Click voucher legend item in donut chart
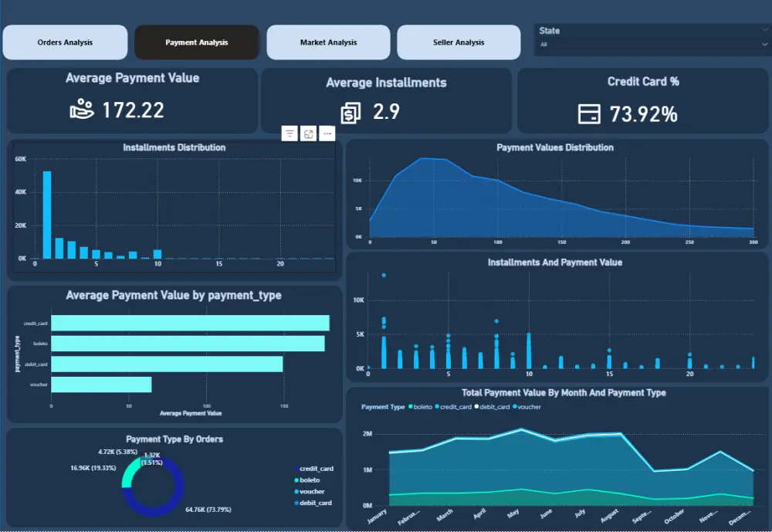 pos(310,492)
